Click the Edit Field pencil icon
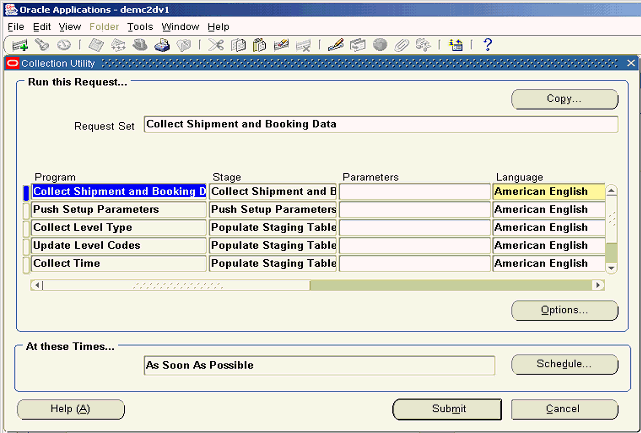This screenshot has width=641, height=433. point(335,45)
